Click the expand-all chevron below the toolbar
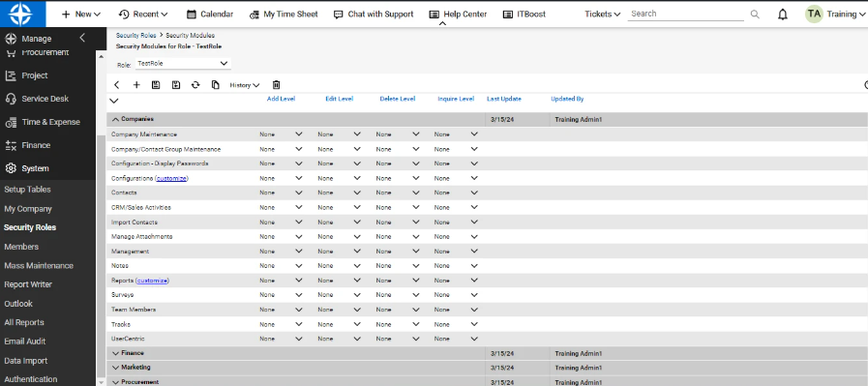 [114, 101]
